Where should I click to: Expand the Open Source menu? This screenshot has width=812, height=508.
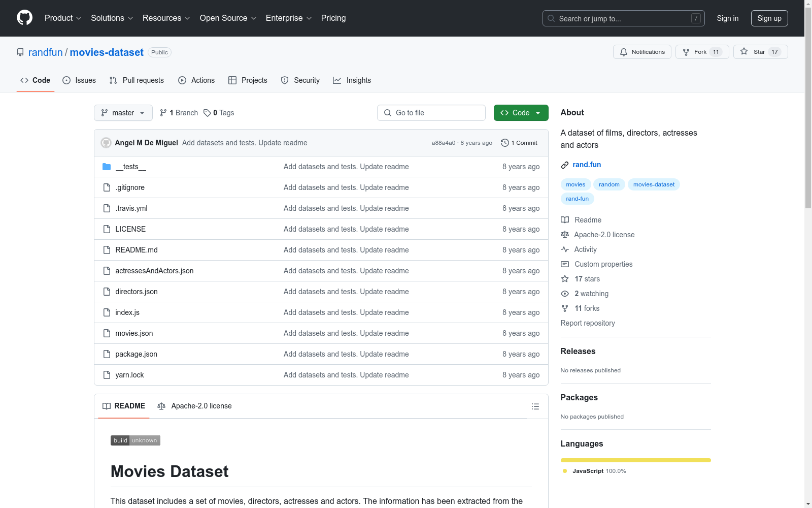228,18
